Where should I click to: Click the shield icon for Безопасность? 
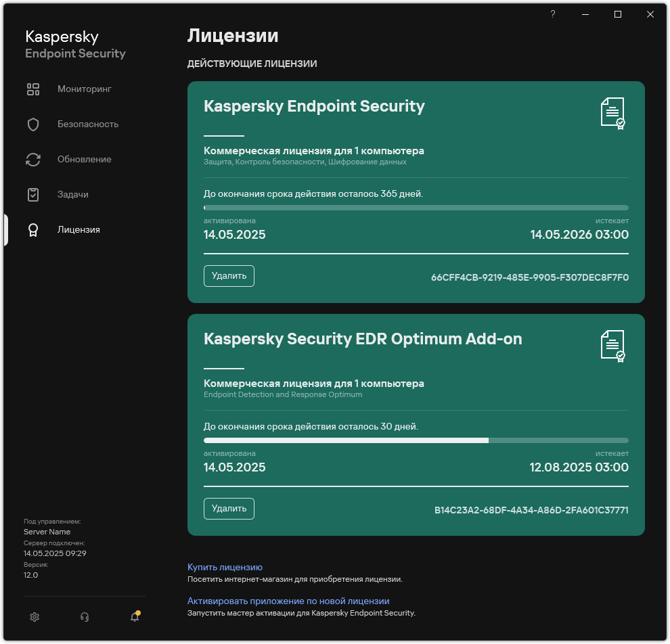click(33, 124)
